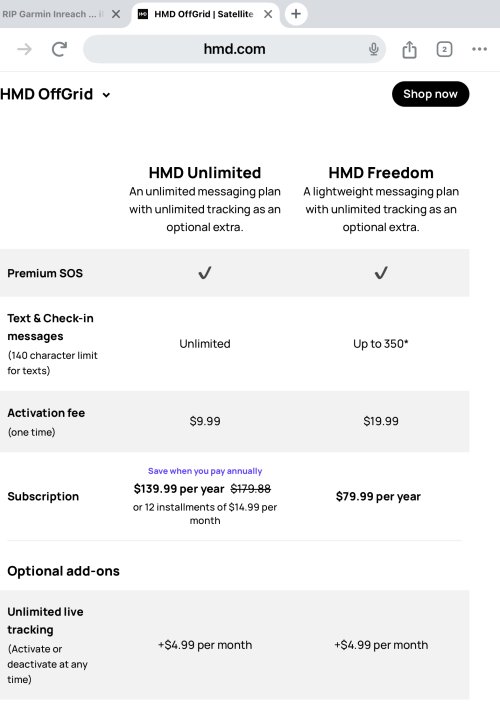Open the three-dot browser menu

click(x=479, y=49)
